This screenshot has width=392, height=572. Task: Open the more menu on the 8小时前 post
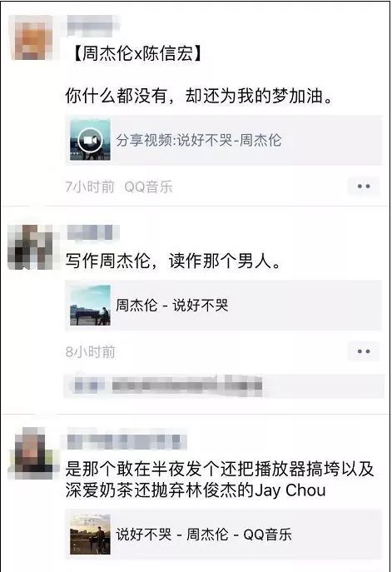(364, 351)
